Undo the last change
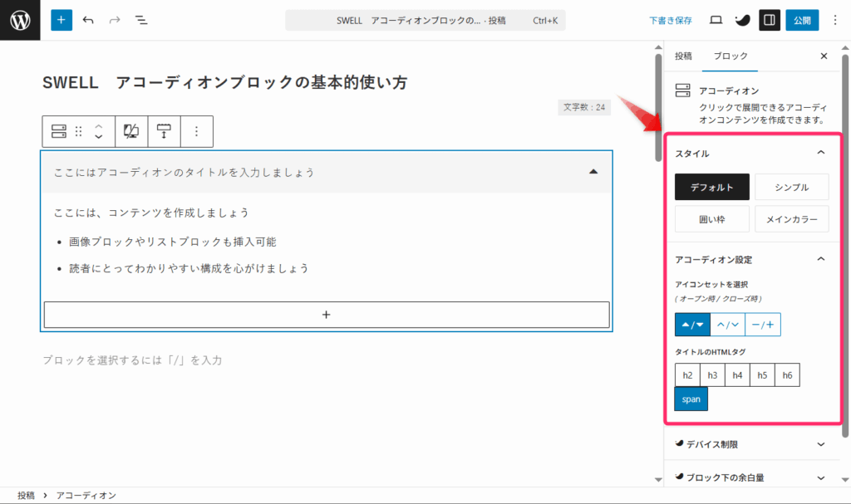851x504 pixels. click(x=88, y=20)
